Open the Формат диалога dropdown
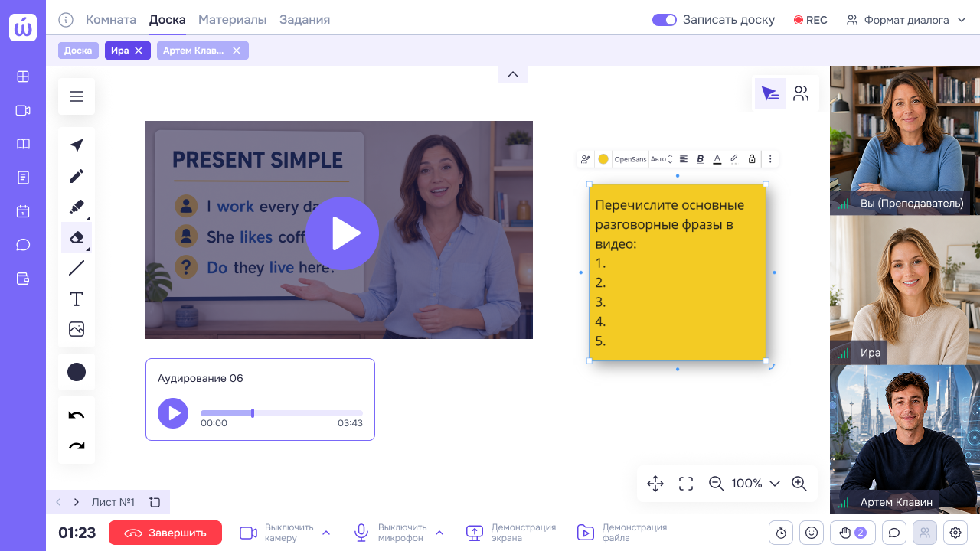 coord(906,20)
